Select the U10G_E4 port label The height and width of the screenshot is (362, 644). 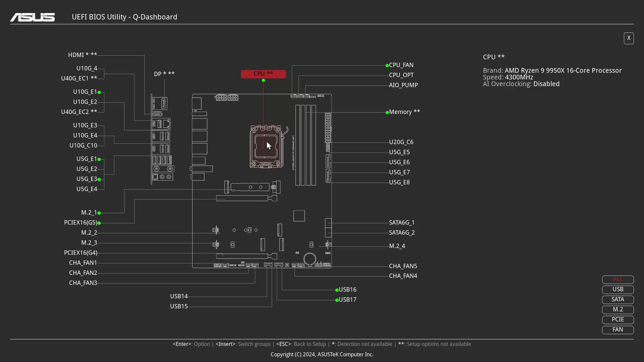tap(85, 135)
